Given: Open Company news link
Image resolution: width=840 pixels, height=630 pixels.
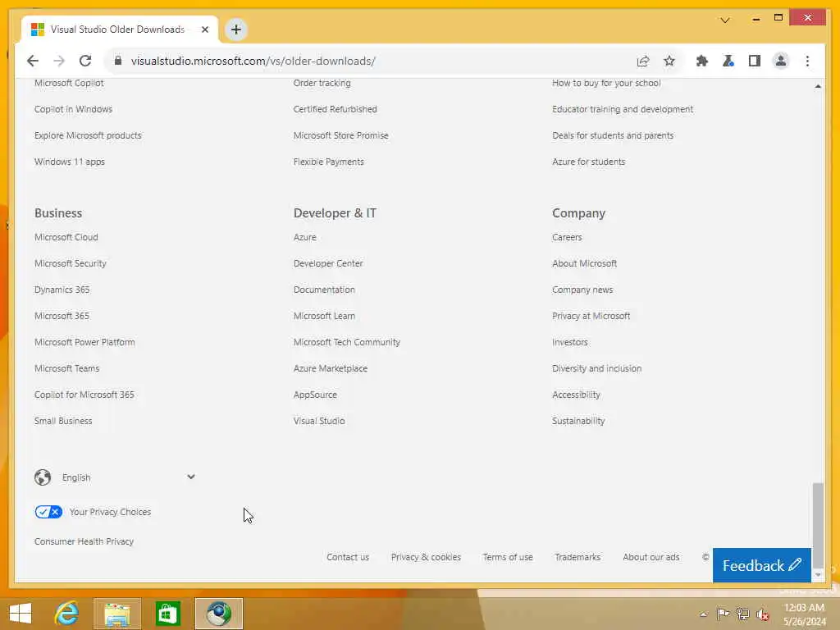Looking at the screenshot, I should coord(582,290).
